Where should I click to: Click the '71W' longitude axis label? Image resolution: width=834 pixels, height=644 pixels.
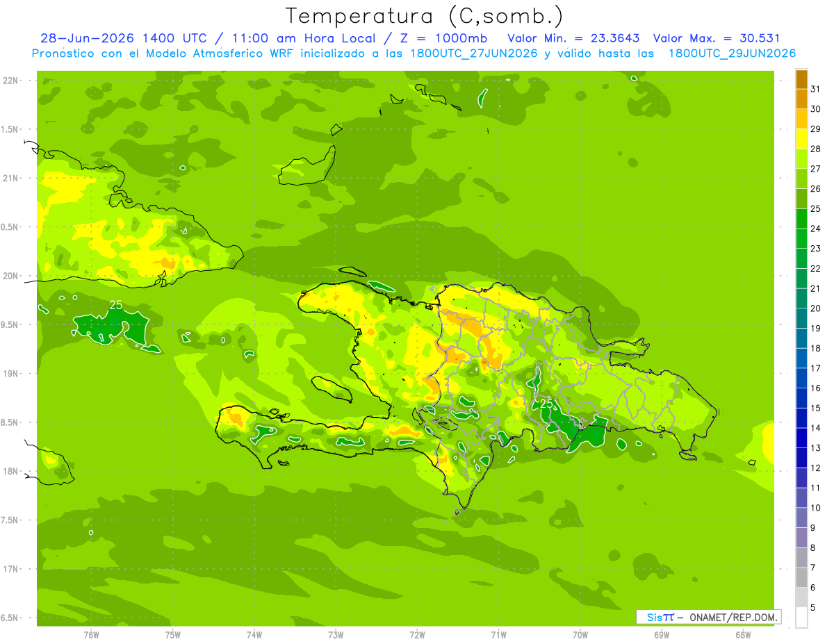(498, 635)
